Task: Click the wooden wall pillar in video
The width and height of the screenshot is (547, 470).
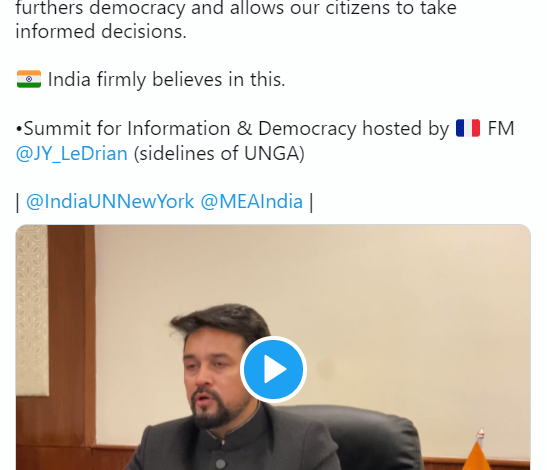Action: tap(72, 335)
